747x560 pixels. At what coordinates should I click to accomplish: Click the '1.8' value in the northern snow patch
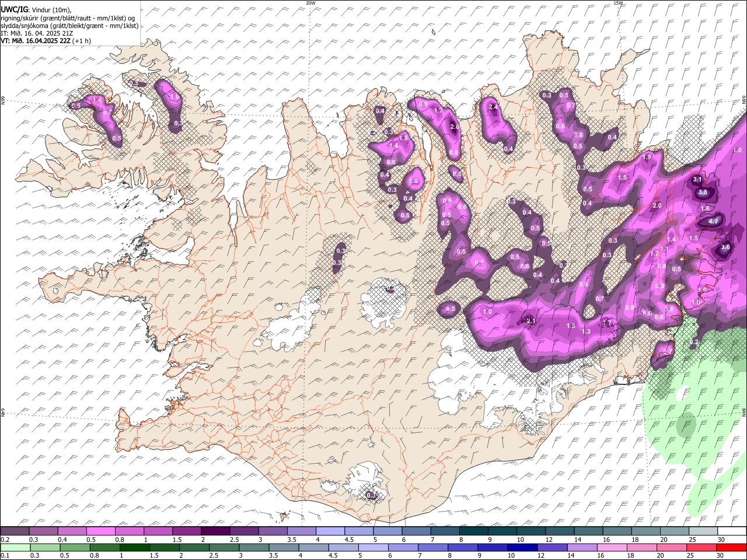403,138
